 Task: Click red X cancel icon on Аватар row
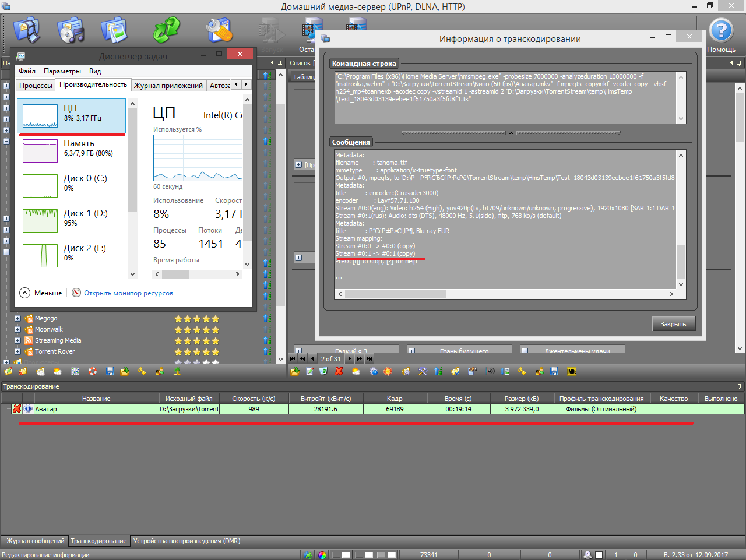pyautogui.click(x=17, y=409)
